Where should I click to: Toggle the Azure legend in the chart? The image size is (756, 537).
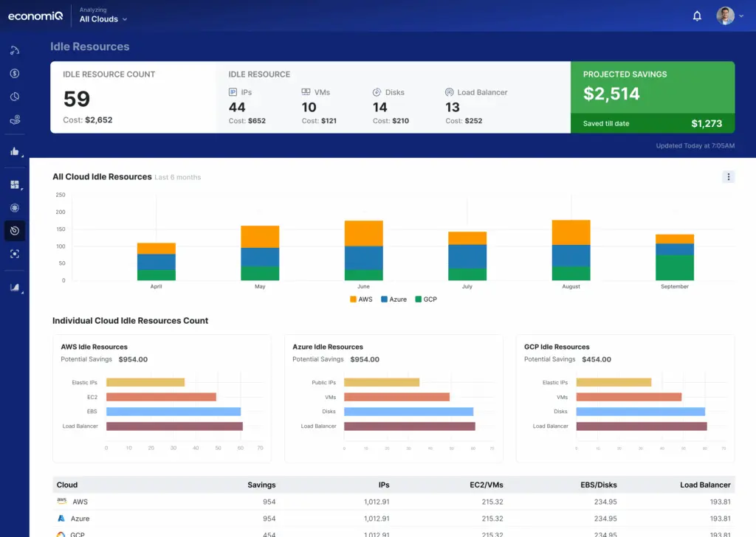pyautogui.click(x=391, y=299)
